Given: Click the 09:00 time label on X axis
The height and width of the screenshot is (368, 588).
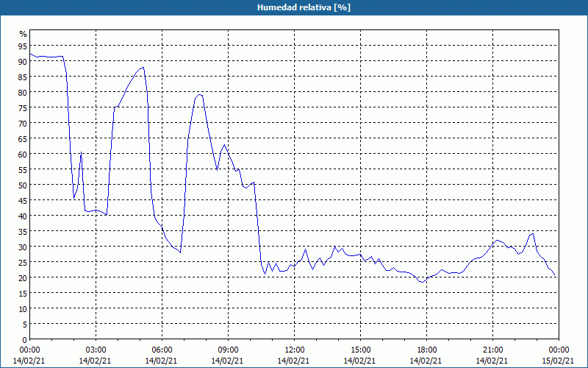Looking at the screenshot, I should [228, 350].
